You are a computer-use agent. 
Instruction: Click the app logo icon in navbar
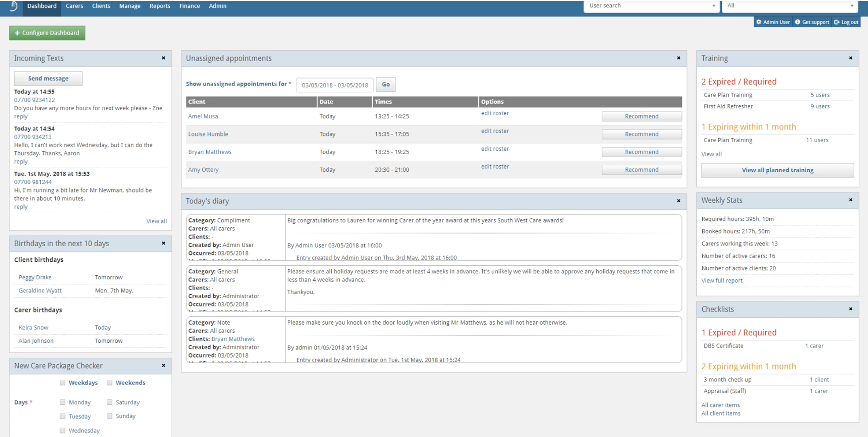click(x=14, y=6)
